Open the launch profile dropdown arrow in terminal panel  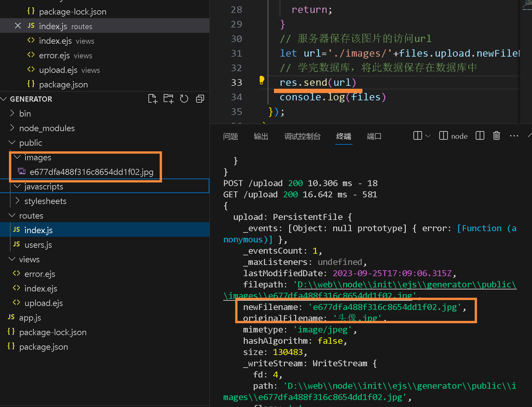428,136
